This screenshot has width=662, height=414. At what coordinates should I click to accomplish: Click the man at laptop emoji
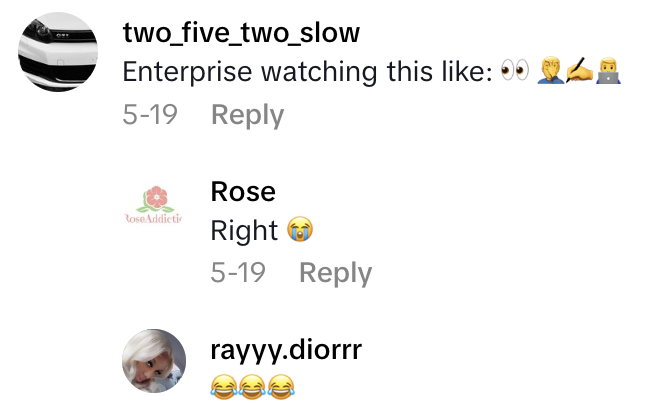608,71
